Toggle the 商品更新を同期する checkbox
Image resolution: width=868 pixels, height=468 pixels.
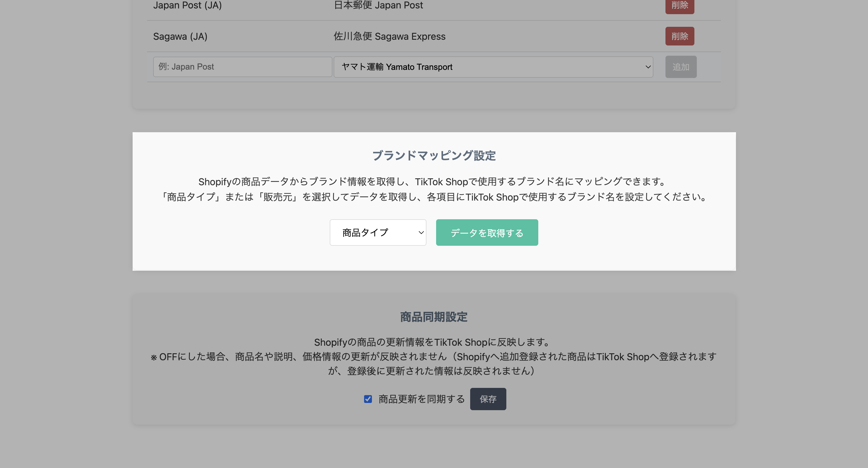tap(368, 399)
